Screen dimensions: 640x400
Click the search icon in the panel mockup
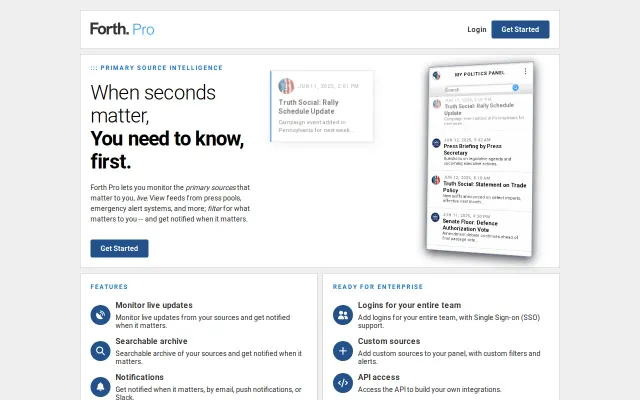(x=516, y=87)
